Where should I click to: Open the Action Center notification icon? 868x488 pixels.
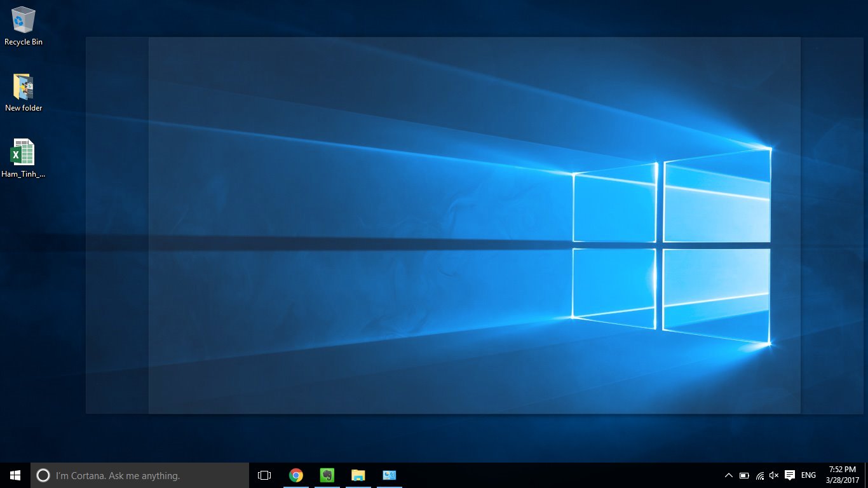789,475
